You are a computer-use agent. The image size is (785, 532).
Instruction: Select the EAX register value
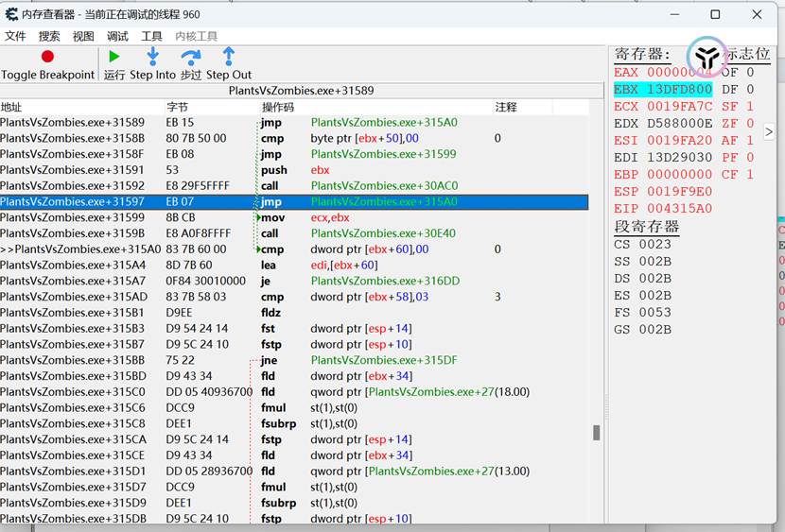click(x=663, y=72)
